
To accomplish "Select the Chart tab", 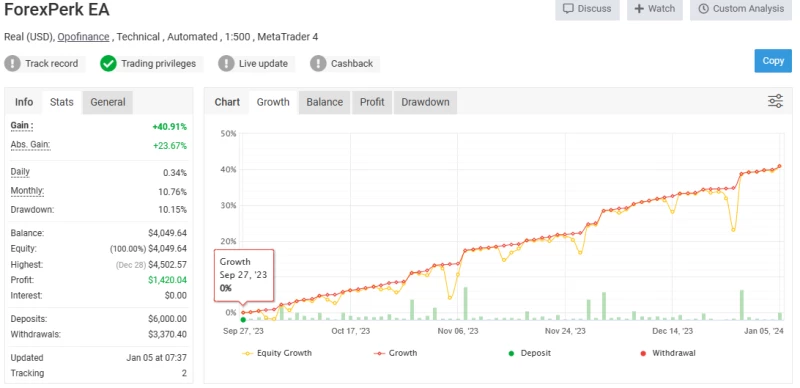I will point(227,102).
